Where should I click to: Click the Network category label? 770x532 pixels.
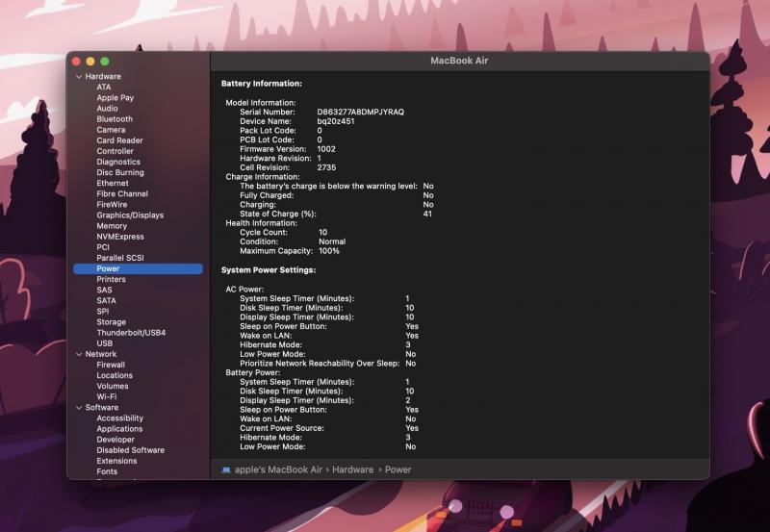[101, 354]
